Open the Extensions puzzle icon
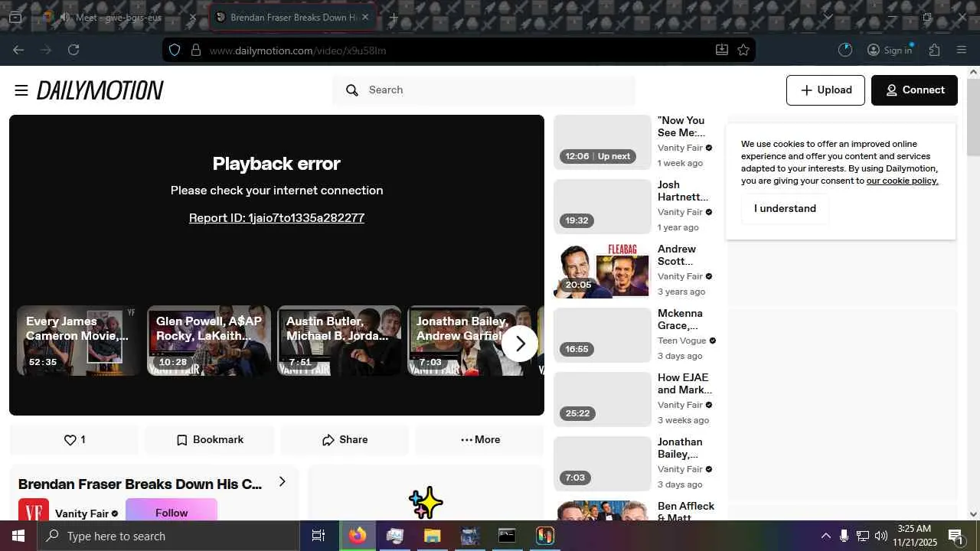This screenshot has width=980, height=551. (x=934, y=50)
